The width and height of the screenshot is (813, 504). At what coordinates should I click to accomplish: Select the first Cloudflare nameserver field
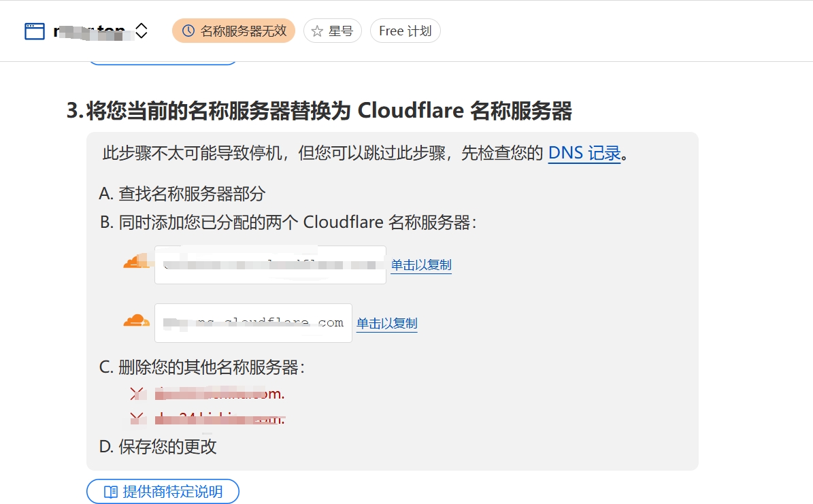[270, 265]
